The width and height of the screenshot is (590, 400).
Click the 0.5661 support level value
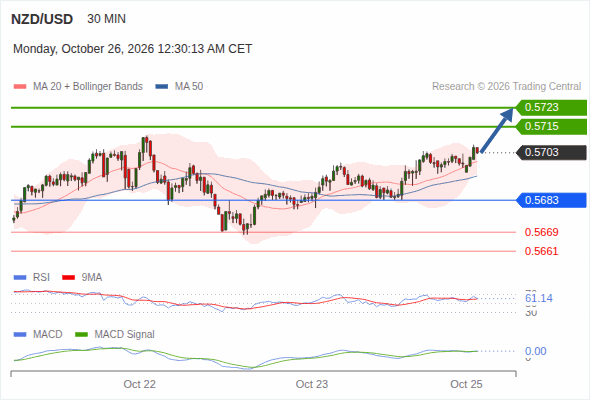point(541,251)
